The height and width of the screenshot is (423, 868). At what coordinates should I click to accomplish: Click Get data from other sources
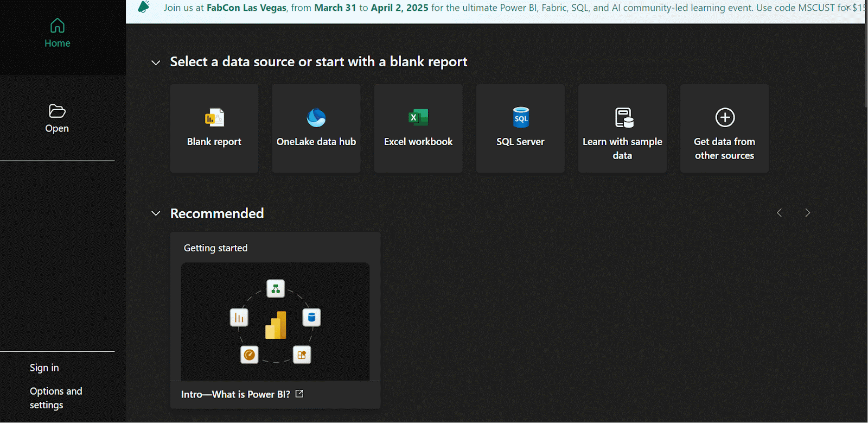click(724, 128)
